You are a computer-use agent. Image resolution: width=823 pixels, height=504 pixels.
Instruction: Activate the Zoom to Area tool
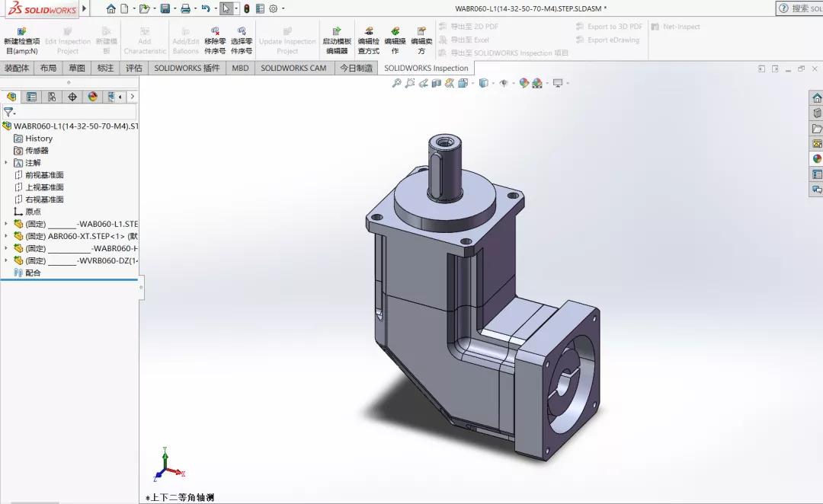point(410,83)
